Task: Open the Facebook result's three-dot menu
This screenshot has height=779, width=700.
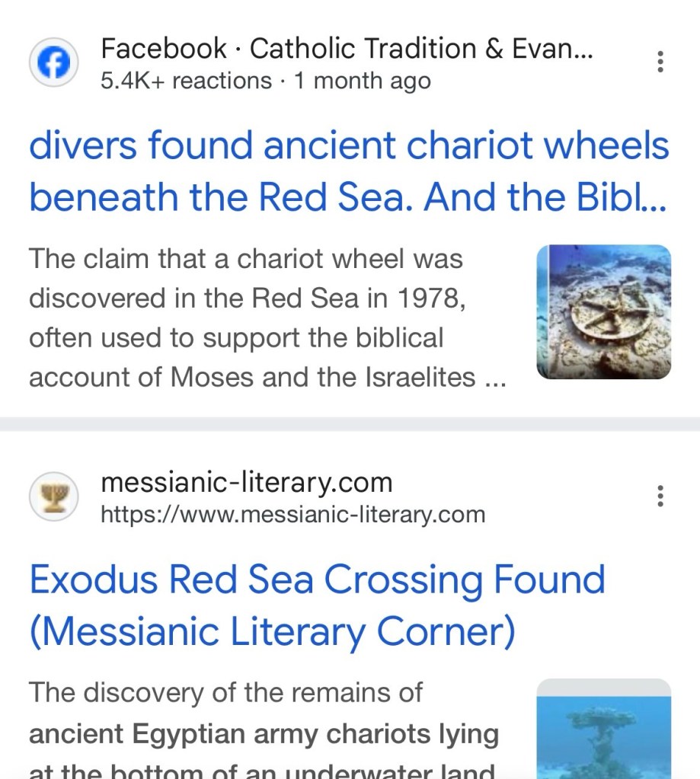Action: [660, 62]
